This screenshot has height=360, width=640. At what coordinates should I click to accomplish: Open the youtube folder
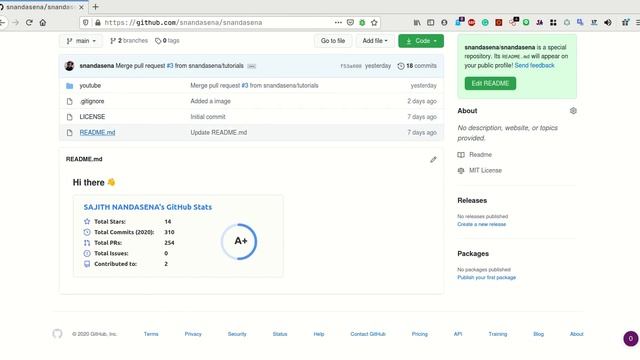[90, 86]
